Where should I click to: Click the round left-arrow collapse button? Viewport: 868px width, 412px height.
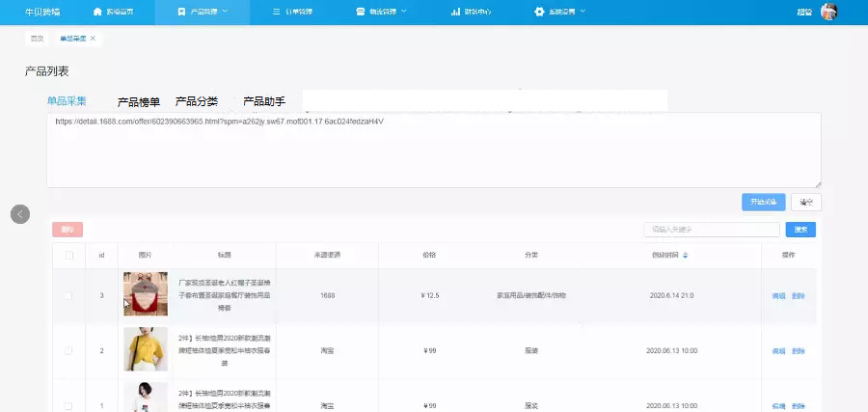tap(20, 214)
